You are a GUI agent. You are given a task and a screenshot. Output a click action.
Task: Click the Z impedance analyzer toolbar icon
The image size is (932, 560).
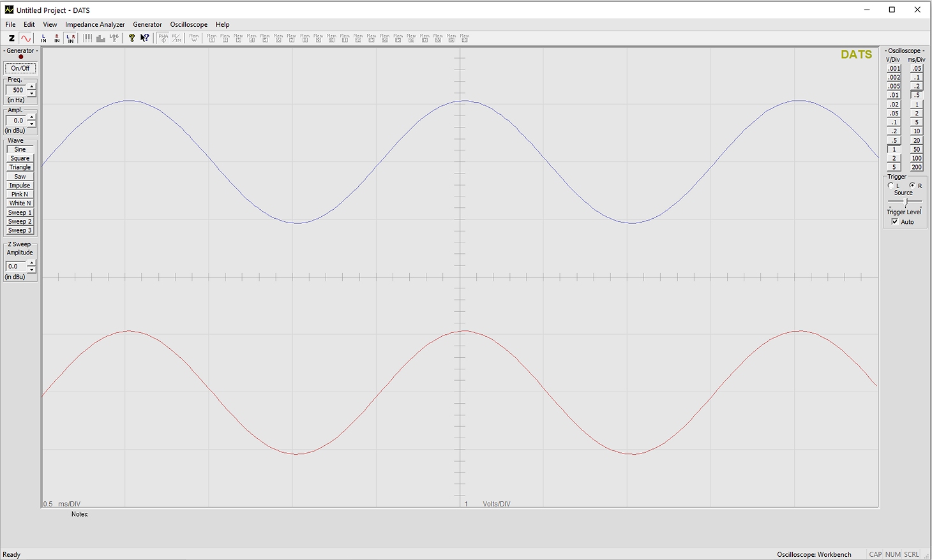tap(11, 38)
